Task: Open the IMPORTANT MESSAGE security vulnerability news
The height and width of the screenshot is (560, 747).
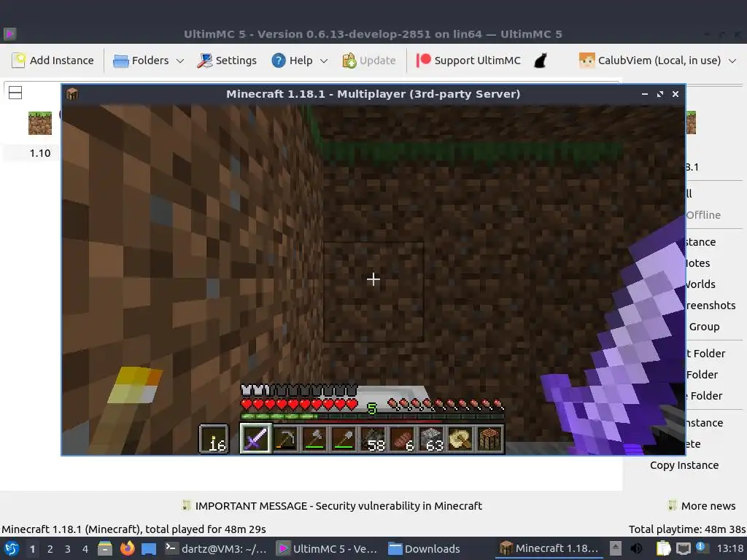Action: [x=332, y=506]
